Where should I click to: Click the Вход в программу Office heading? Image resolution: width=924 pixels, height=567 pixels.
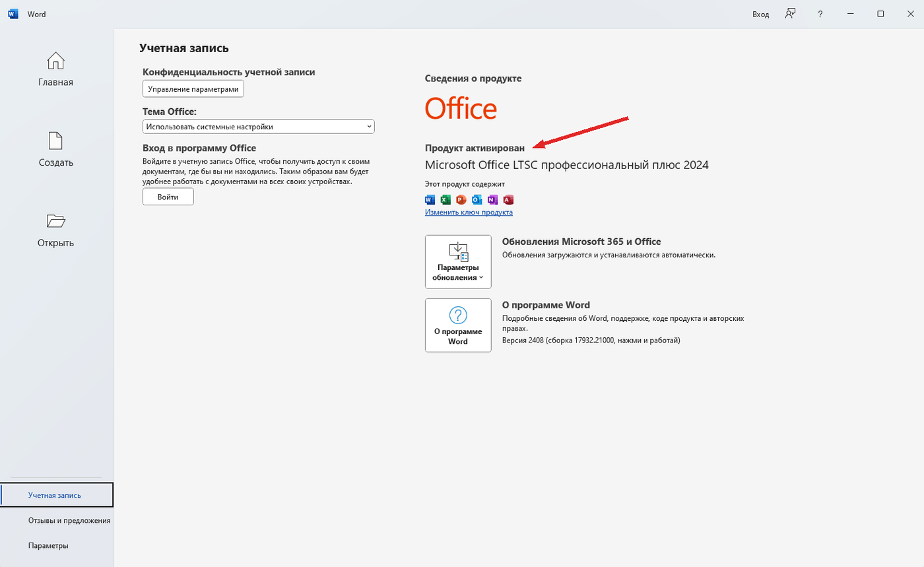click(199, 148)
